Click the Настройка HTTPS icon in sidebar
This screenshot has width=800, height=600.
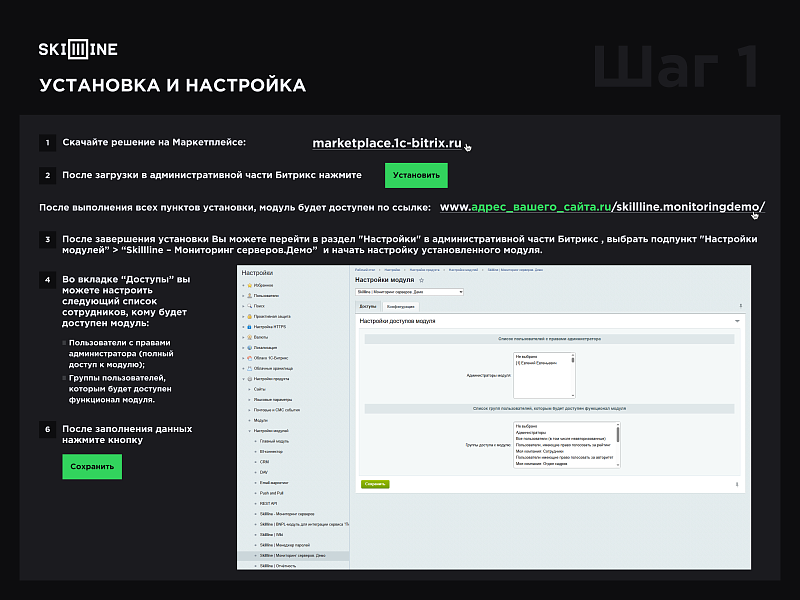coord(249,329)
